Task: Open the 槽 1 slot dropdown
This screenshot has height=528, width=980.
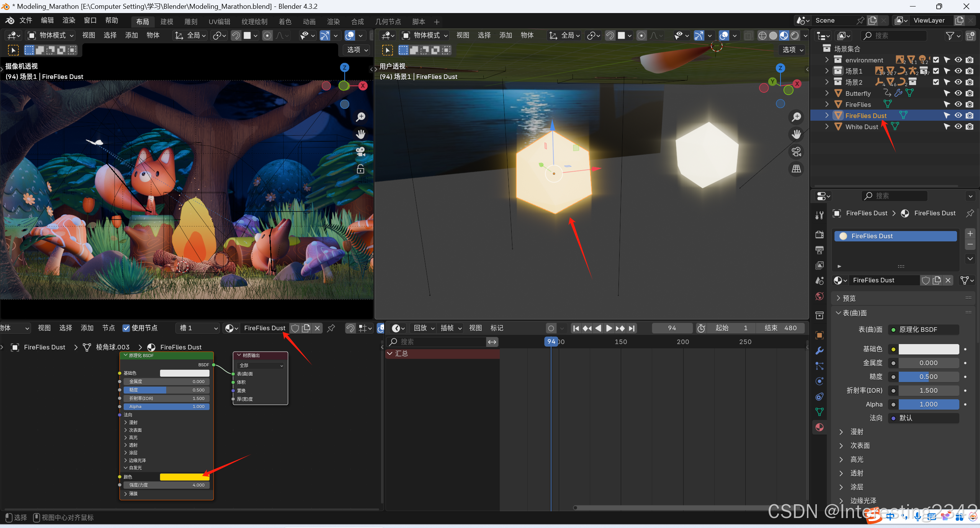Action: (x=198, y=328)
